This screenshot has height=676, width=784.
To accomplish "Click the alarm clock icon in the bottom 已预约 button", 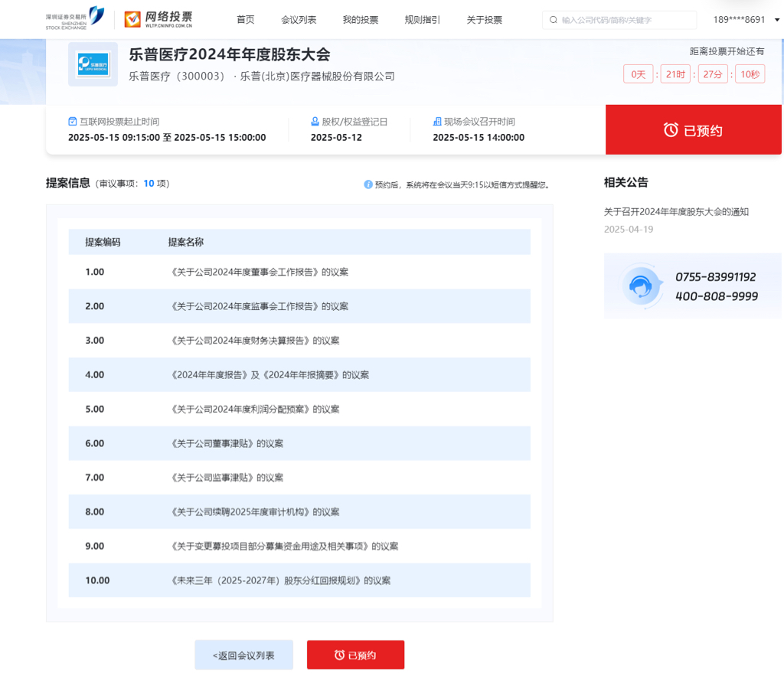I will tap(339, 655).
